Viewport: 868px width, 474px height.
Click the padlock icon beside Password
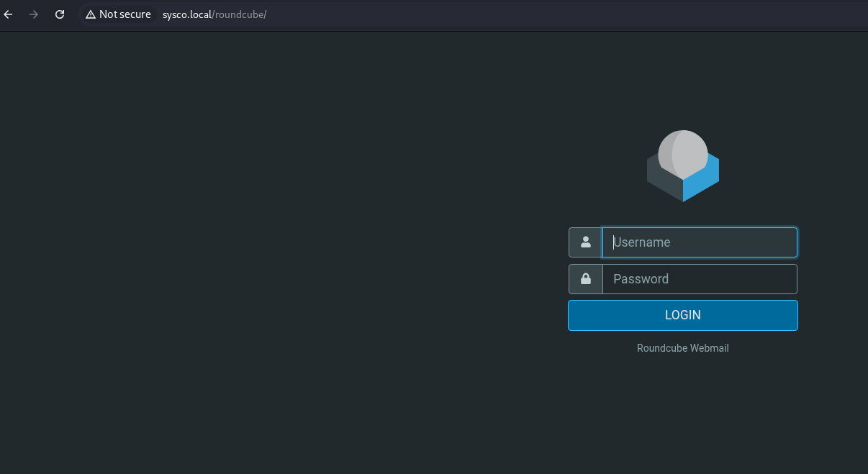585,279
